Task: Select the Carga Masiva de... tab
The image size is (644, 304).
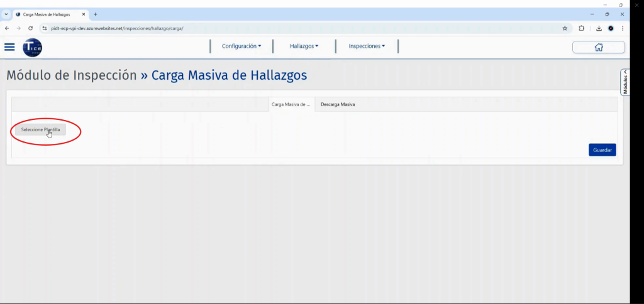Action: pyautogui.click(x=291, y=104)
